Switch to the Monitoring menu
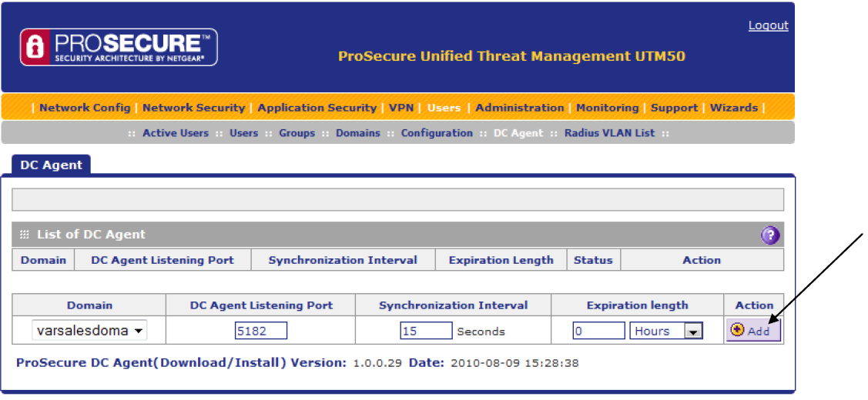Image resolution: width=868 pixels, height=400 pixels. click(x=607, y=108)
